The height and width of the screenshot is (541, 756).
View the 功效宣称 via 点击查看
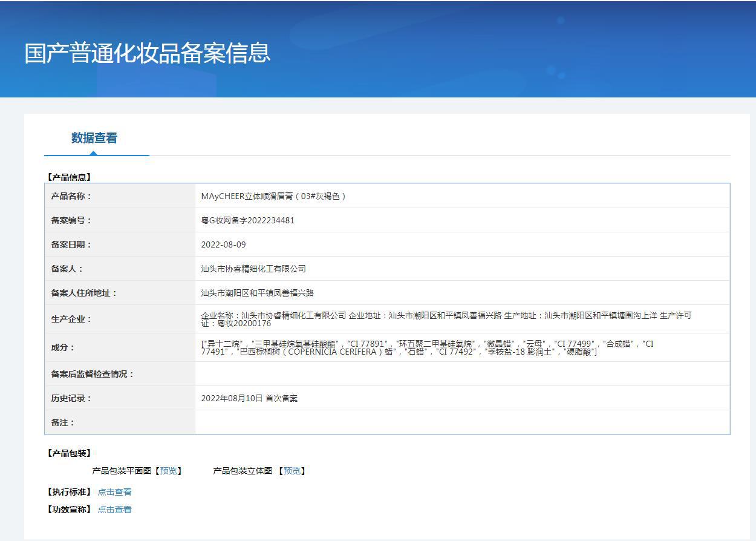click(x=115, y=510)
